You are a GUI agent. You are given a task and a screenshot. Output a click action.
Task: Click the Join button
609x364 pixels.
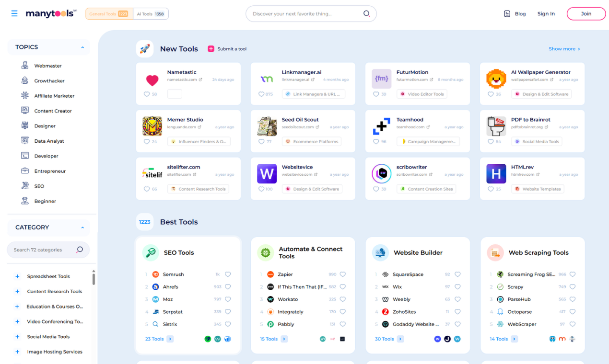point(586,13)
